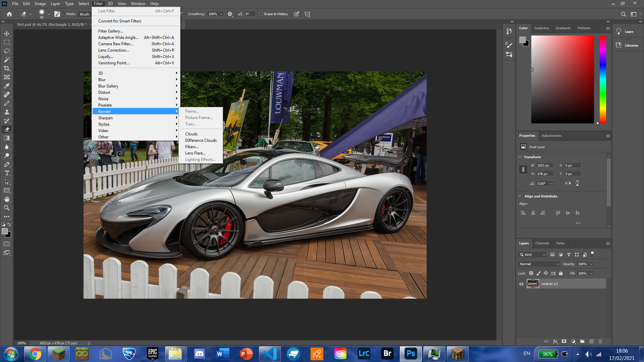Add a new layer in the Layers panel
This screenshot has height=362, width=644.
591,342
